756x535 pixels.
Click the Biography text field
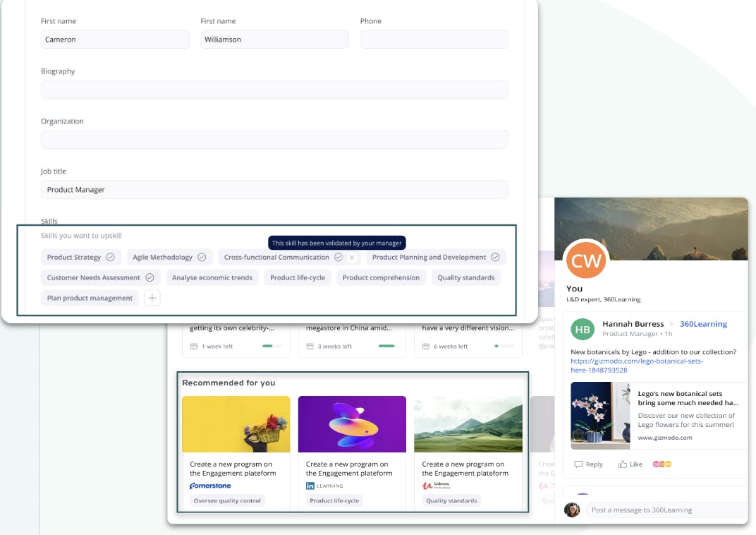tap(274, 90)
